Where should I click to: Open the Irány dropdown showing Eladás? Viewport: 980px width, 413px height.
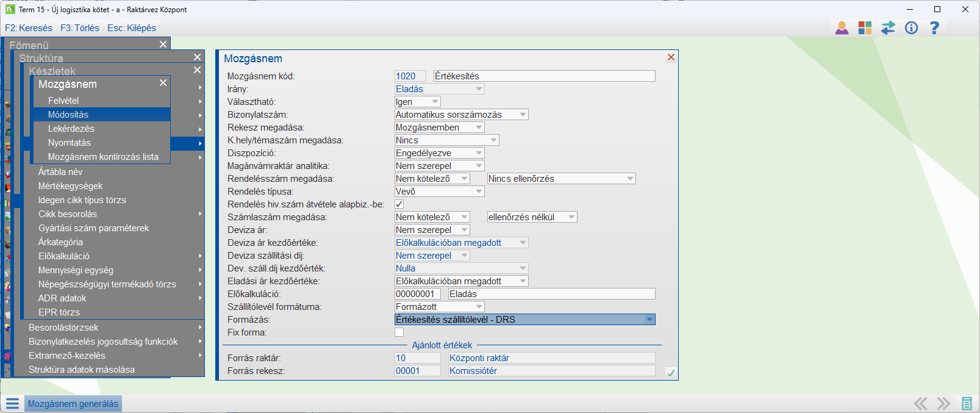(x=479, y=89)
